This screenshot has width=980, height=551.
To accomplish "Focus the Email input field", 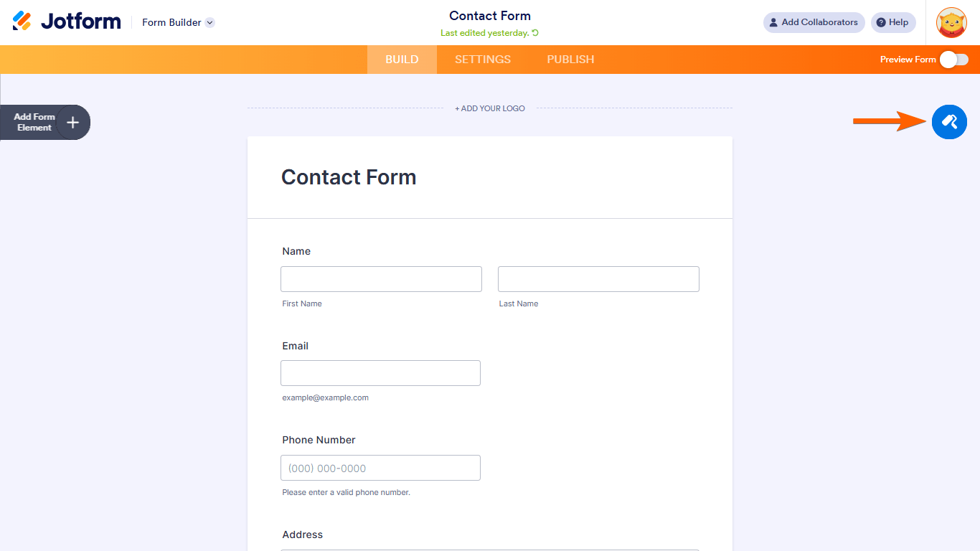I will (x=380, y=373).
